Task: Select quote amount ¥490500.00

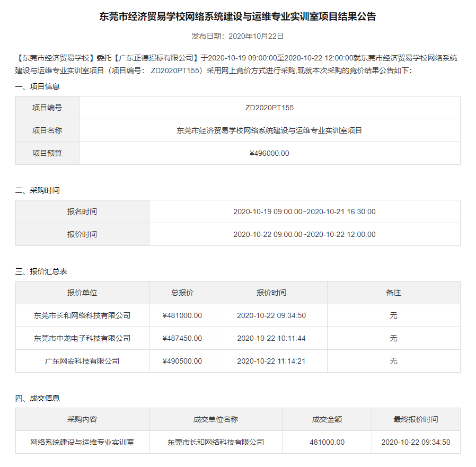Action: click(182, 361)
